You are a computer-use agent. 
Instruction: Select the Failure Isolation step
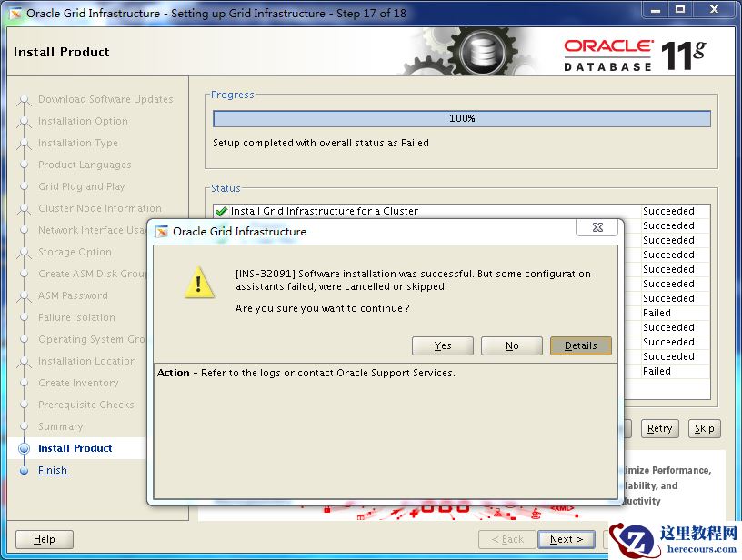(76, 317)
